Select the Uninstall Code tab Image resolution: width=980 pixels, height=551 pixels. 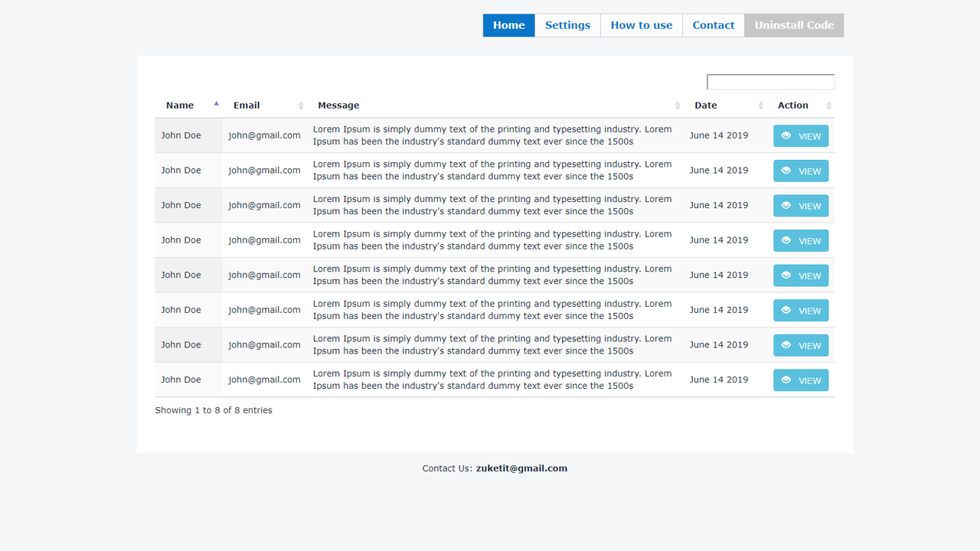click(794, 25)
